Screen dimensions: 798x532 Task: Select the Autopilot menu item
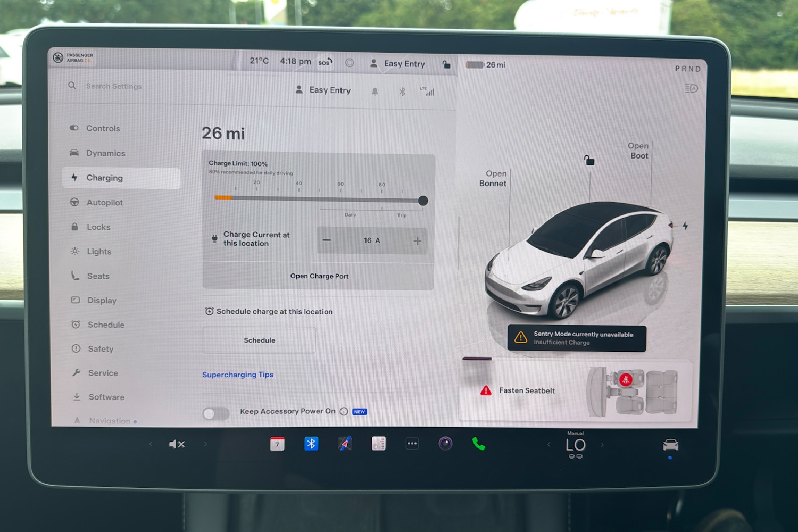coord(104,202)
